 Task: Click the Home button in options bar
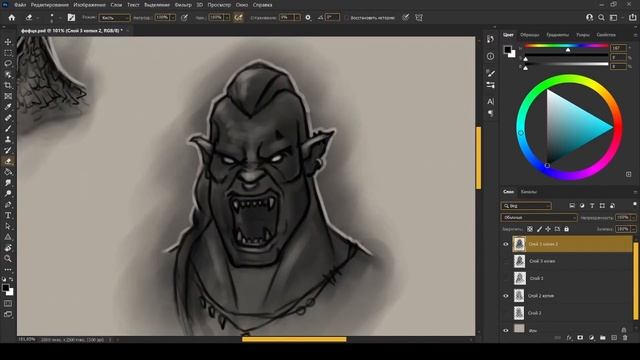click(x=11, y=18)
